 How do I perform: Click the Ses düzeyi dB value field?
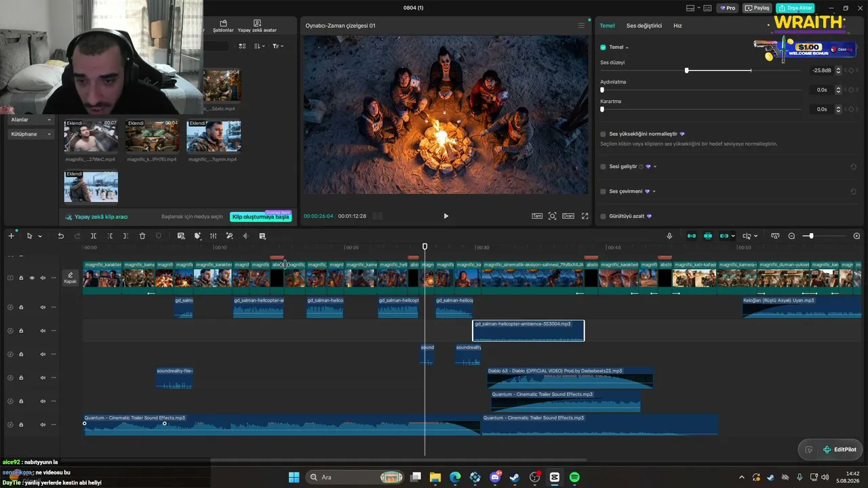(x=822, y=70)
